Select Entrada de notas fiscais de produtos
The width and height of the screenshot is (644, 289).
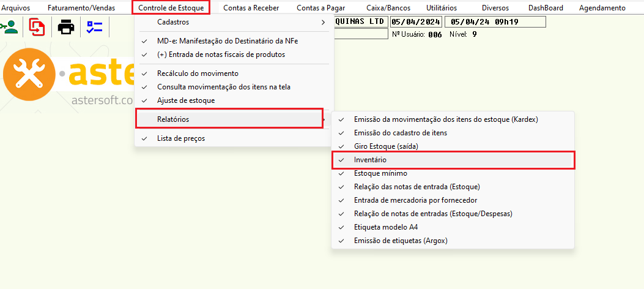pos(234,54)
